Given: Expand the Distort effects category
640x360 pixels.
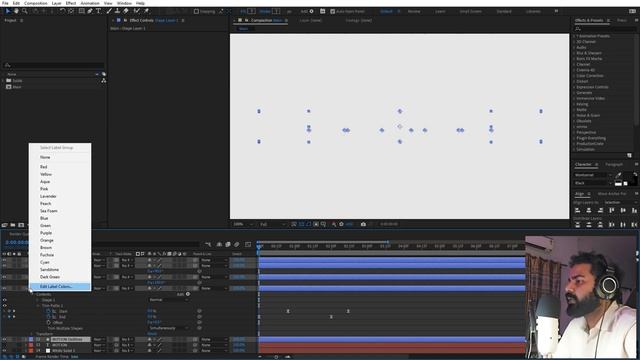Looking at the screenshot, I should (x=574, y=82).
